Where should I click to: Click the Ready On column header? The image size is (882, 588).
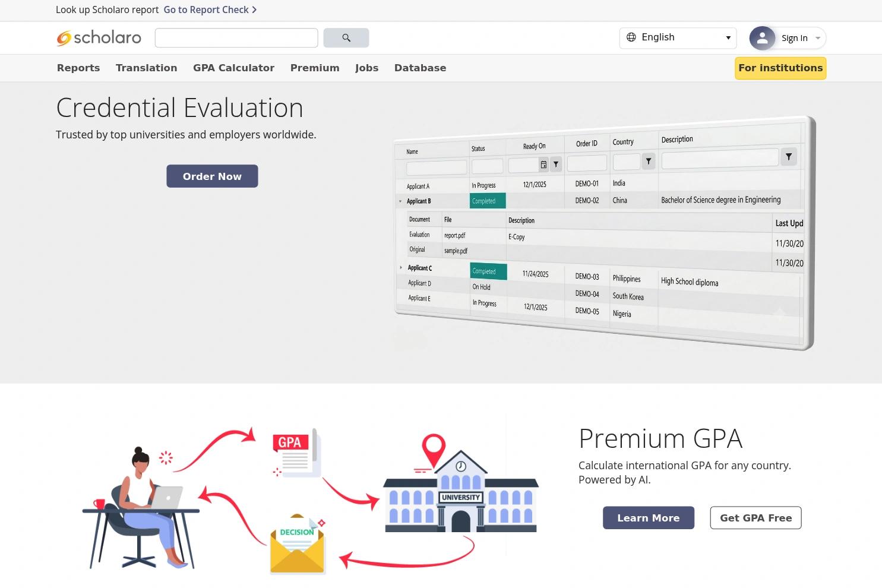point(534,146)
